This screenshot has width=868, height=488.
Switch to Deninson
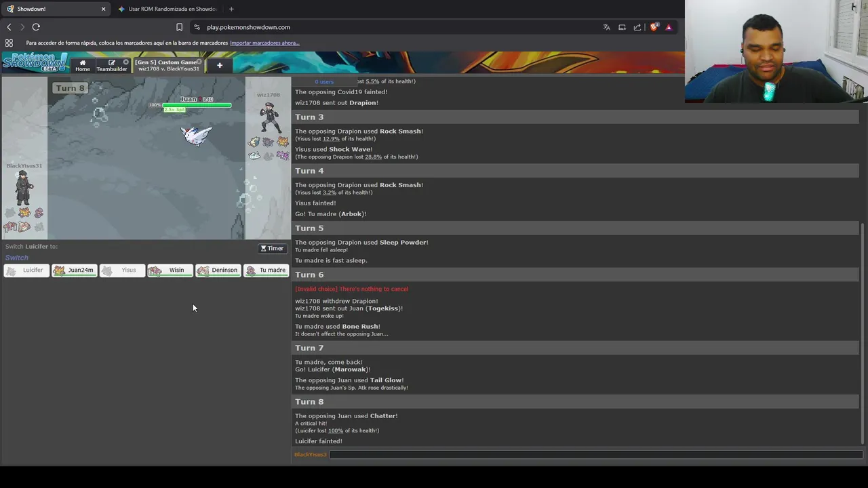[x=218, y=270]
